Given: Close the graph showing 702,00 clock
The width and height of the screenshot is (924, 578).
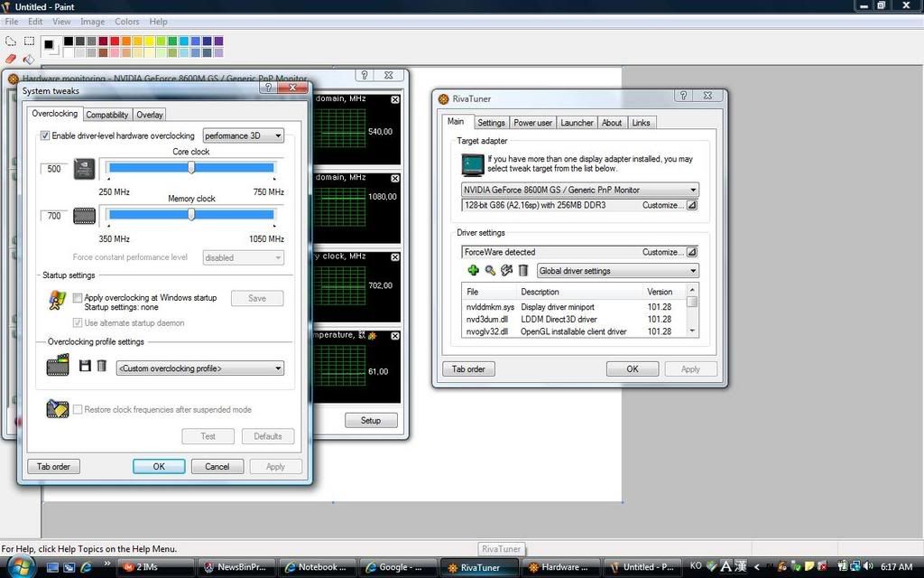Looking at the screenshot, I should click(x=395, y=257).
